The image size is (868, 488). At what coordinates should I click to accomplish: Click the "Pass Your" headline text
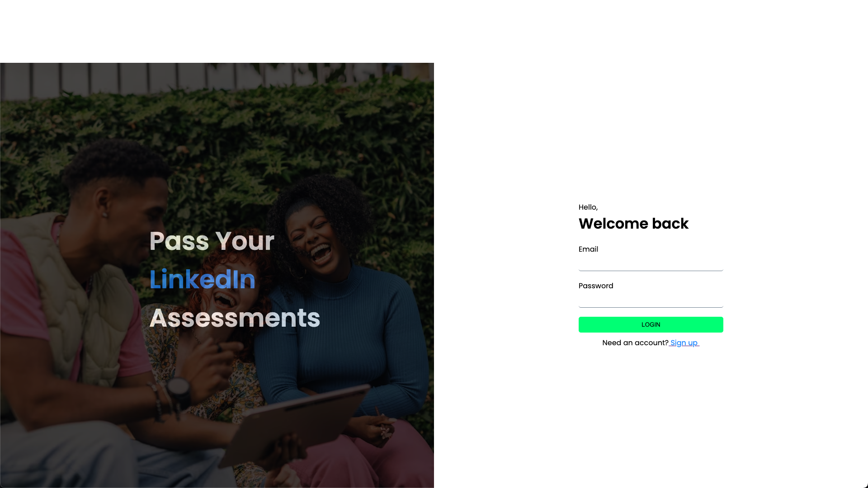coord(212,241)
